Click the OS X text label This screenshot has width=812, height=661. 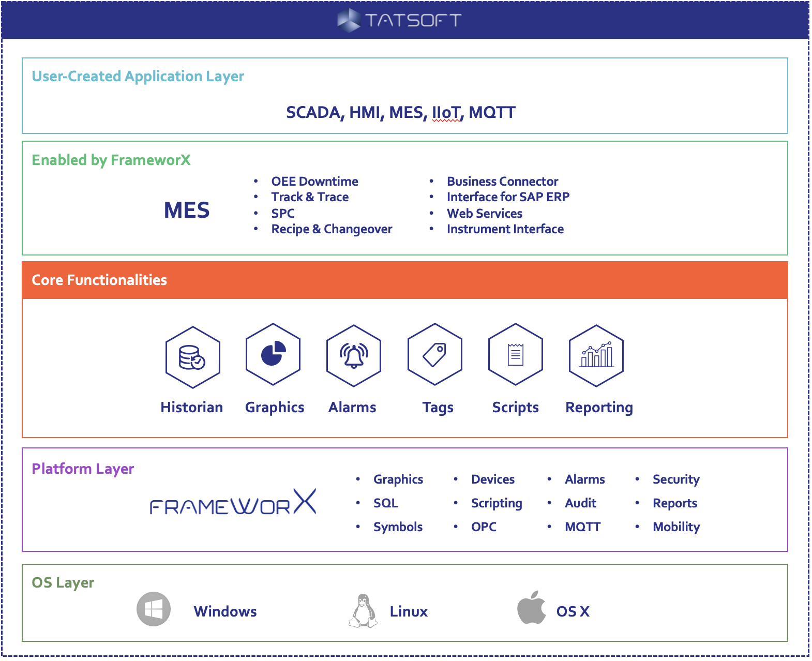[573, 611]
